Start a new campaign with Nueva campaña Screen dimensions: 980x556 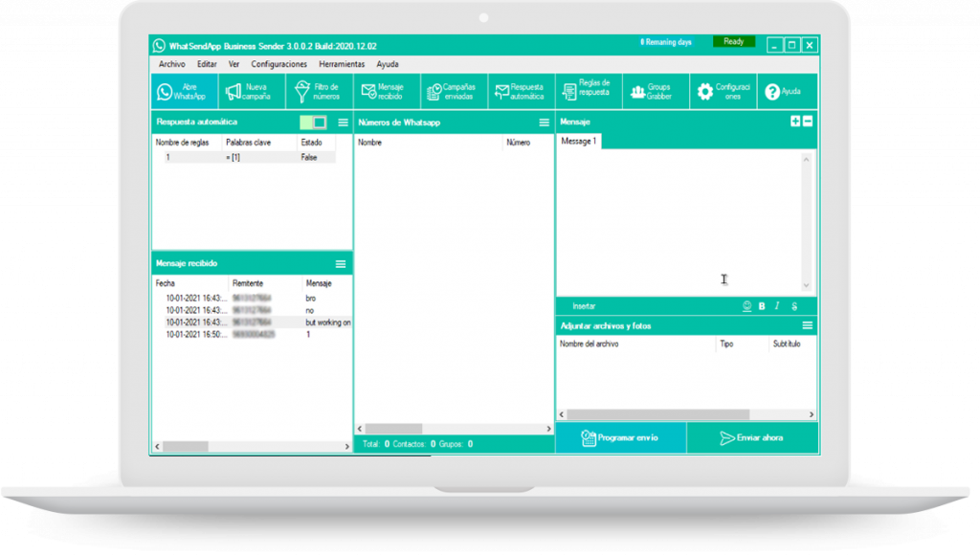click(252, 92)
